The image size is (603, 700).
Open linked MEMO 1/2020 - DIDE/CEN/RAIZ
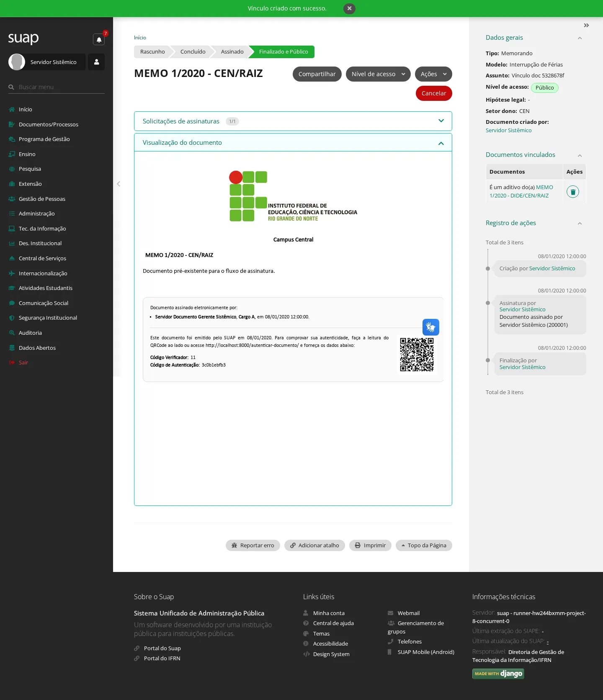coord(521,191)
